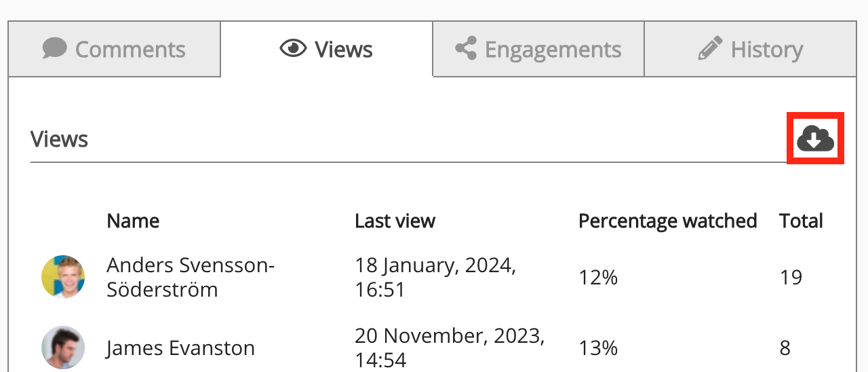Click James Evanston's profile picture
868x372 pixels.
pyautogui.click(x=63, y=348)
